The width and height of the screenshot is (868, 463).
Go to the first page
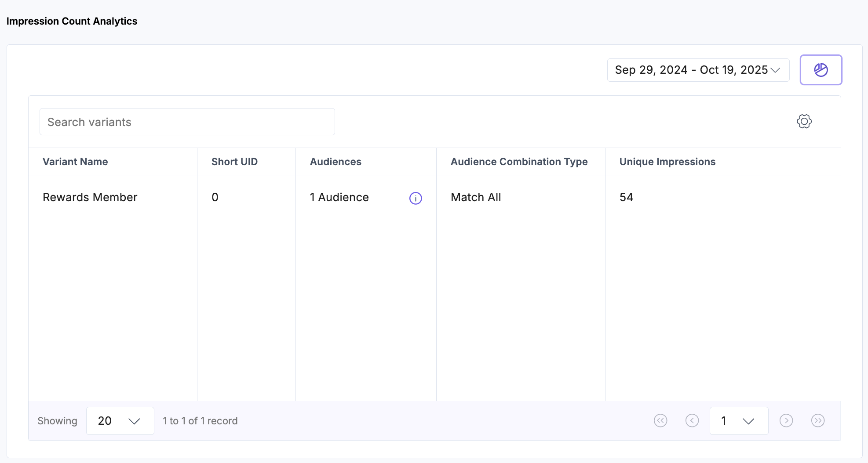pyautogui.click(x=660, y=421)
